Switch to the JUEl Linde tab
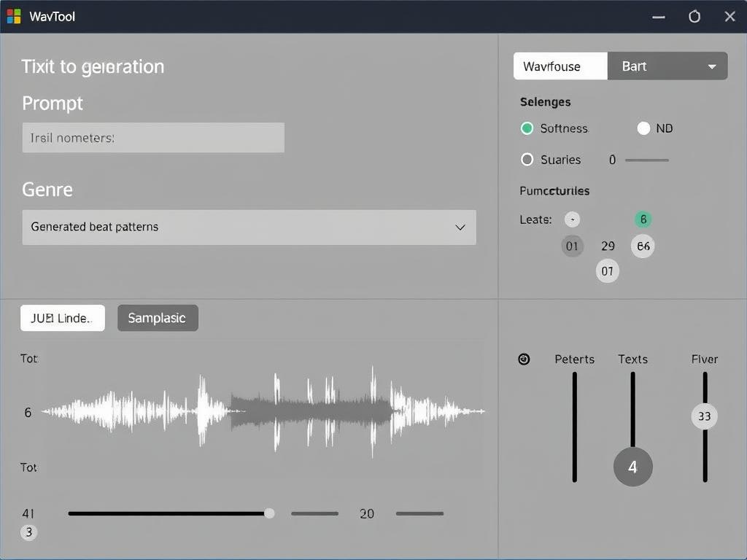This screenshot has width=747, height=560. [x=62, y=318]
